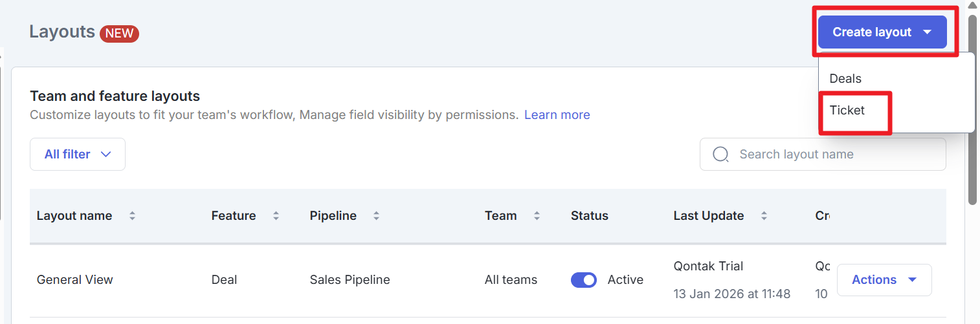The height and width of the screenshot is (324, 980).
Task: Select Deals from the Create layout menu
Action: (x=845, y=78)
